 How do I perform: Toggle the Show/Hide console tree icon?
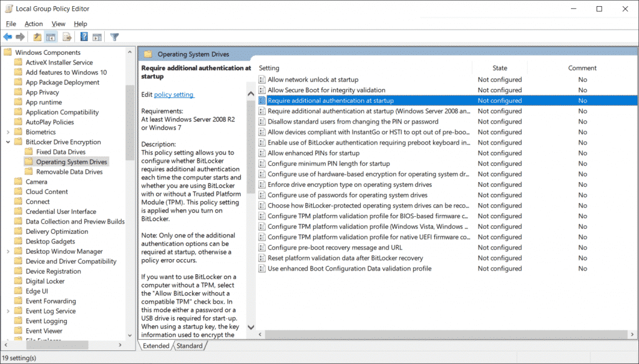click(x=51, y=37)
